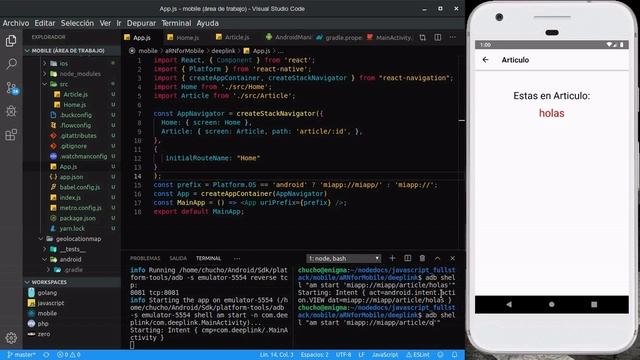Switch to the MainActivity editor tab
640x360 pixels.
(389, 38)
